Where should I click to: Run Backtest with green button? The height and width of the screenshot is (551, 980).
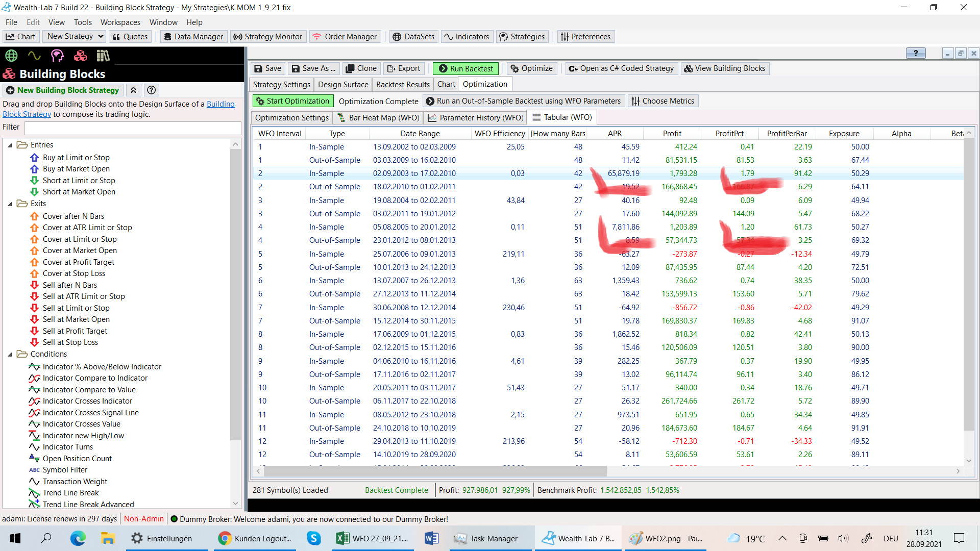[x=465, y=68]
